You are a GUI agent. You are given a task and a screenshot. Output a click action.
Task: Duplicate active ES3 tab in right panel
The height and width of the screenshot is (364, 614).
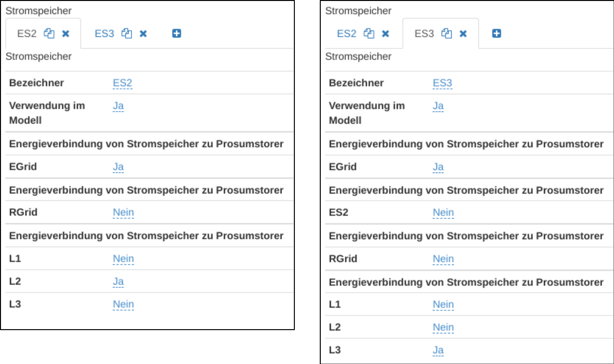coord(446,33)
